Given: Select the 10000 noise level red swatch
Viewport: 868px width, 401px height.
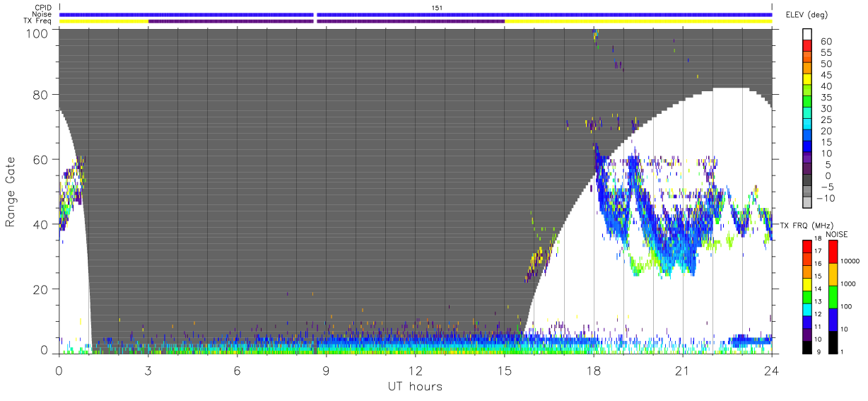Looking at the screenshot, I should pos(833,252).
